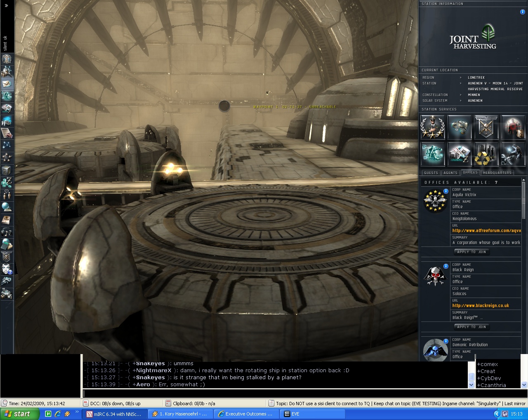The height and width of the screenshot is (420, 528).
Task: Click the offices list scroll-up arrow
Action: pos(523,180)
